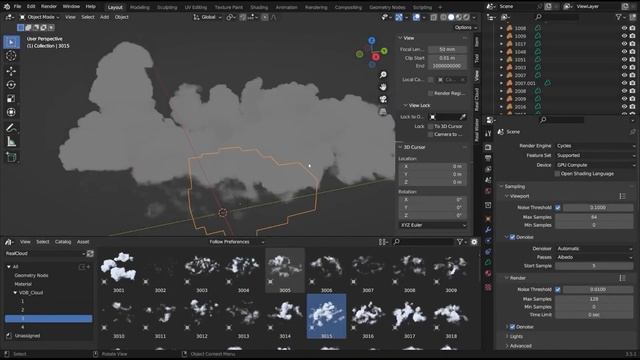640x360 pixels.
Task: Click the eyedropper in Lock to Object
Action: (463, 117)
